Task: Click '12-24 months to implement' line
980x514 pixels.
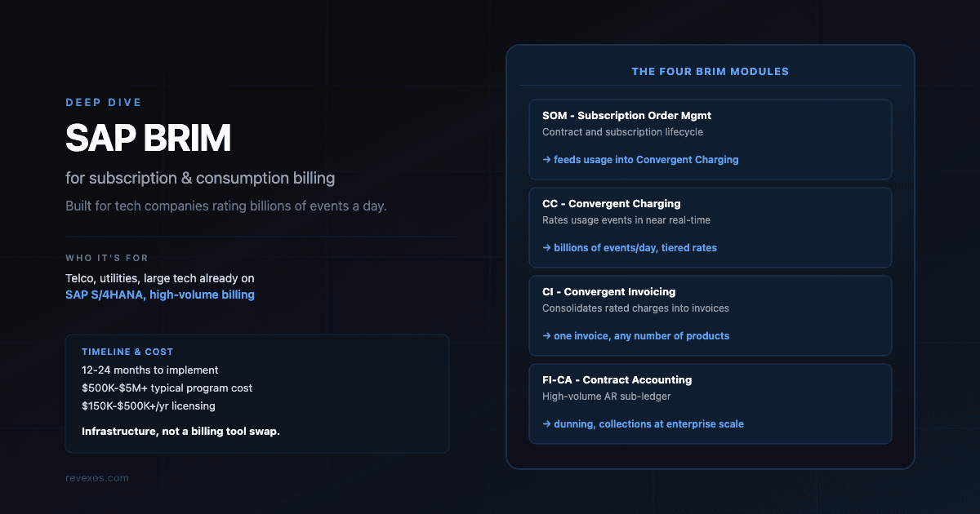Action: [150, 370]
